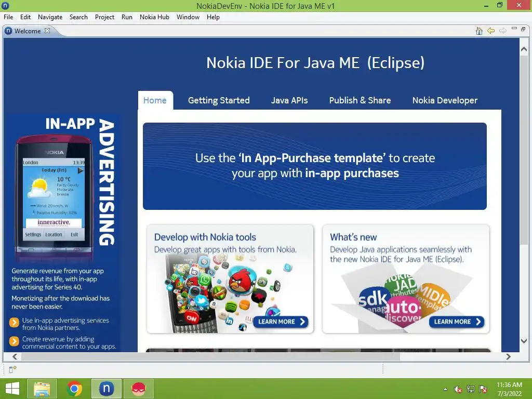Click Use in-app advertising services link
The image size is (532, 399).
pyautogui.click(x=65, y=324)
